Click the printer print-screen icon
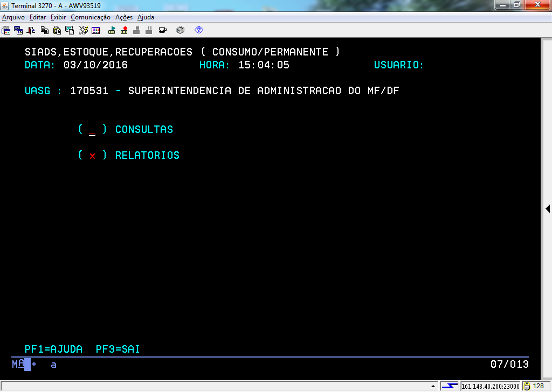552x392 pixels. (x=180, y=30)
